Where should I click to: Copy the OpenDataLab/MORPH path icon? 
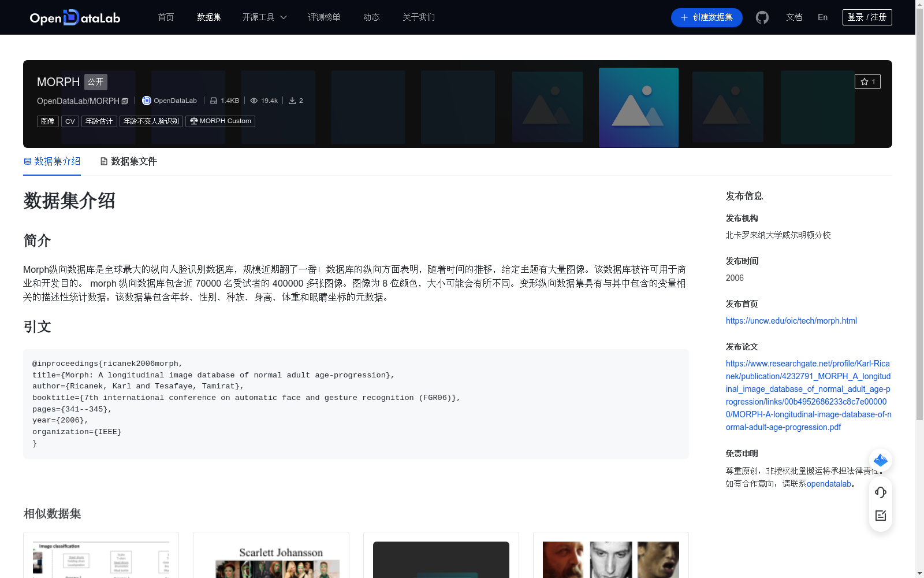125,101
